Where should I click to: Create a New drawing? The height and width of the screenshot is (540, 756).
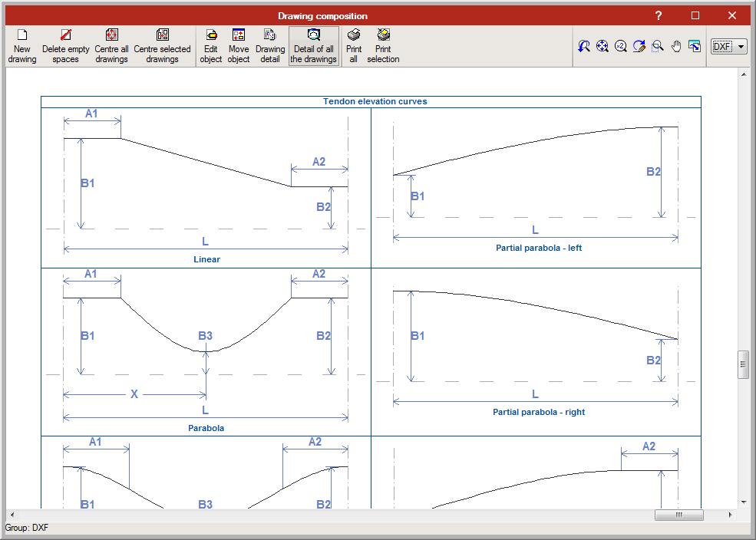[x=22, y=46]
